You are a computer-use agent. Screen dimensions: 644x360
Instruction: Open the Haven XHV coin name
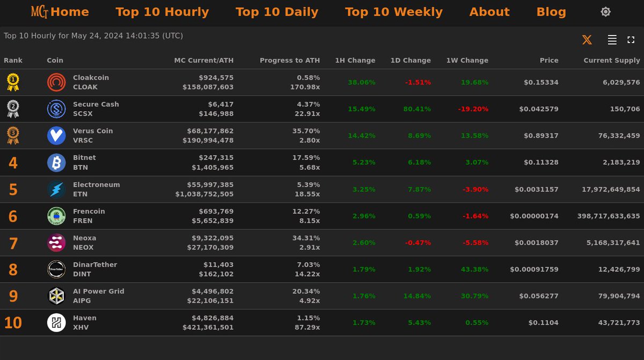pos(85,323)
